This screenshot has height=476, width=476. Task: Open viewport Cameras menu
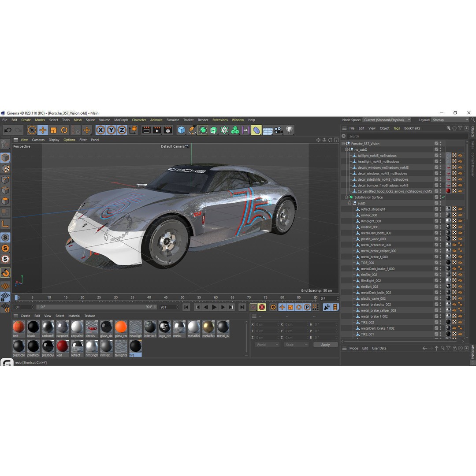click(38, 140)
